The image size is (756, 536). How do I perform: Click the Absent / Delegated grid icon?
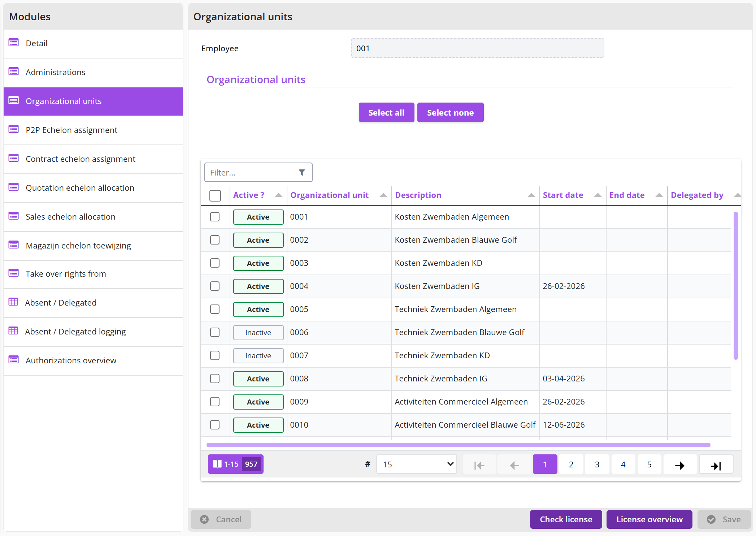click(x=13, y=302)
